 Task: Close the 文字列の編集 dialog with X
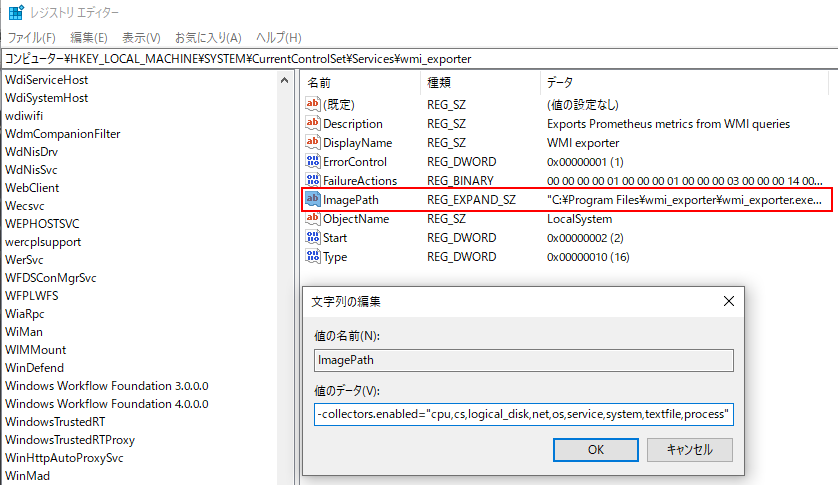(x=728, y=301)
